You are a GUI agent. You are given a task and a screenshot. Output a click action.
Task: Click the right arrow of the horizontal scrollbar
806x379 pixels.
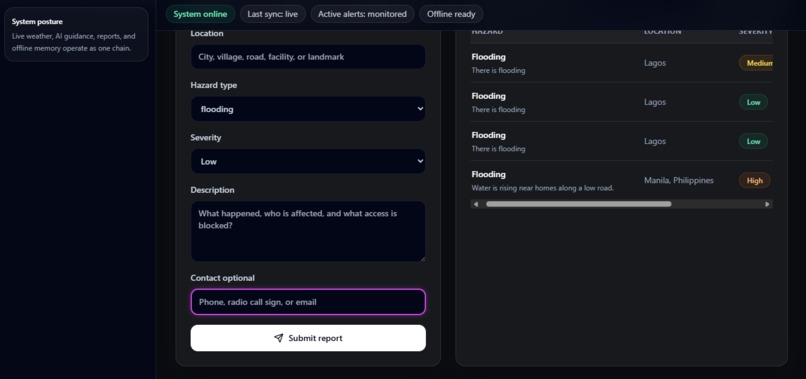pos(767,204)
